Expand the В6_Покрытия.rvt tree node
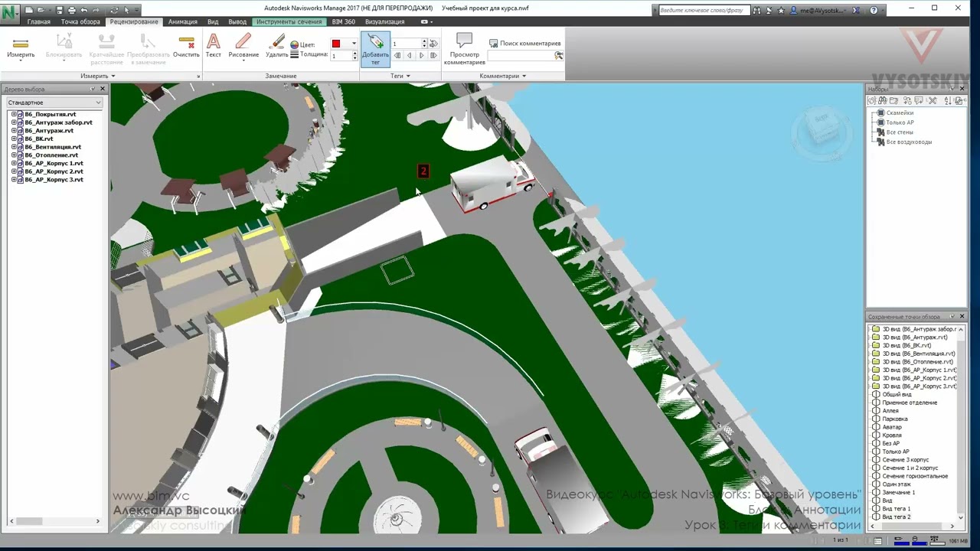Viewport: 980px width, 551px height. click(x=14, y=115)
